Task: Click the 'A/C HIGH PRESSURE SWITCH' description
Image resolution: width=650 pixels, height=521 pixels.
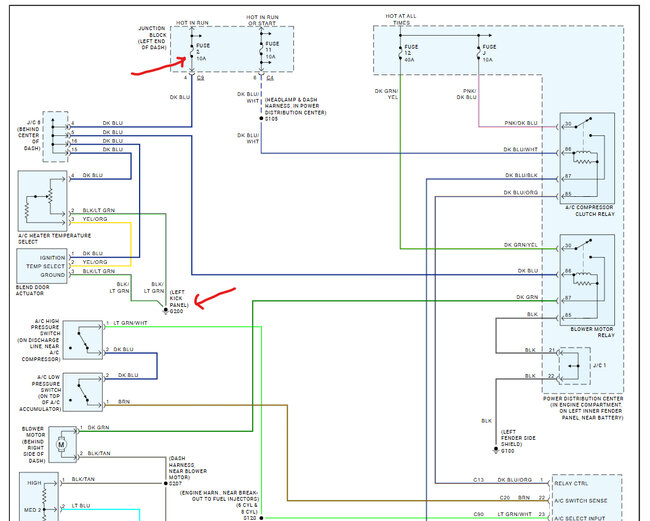Action: coord(39,340)
